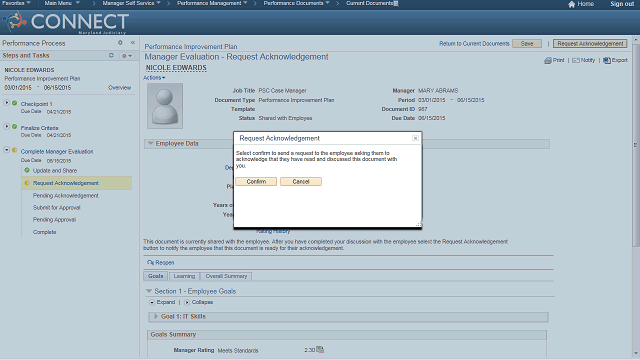The image size is (640, 360).
Task: Open the Actions dropdown
Action: 154,78
